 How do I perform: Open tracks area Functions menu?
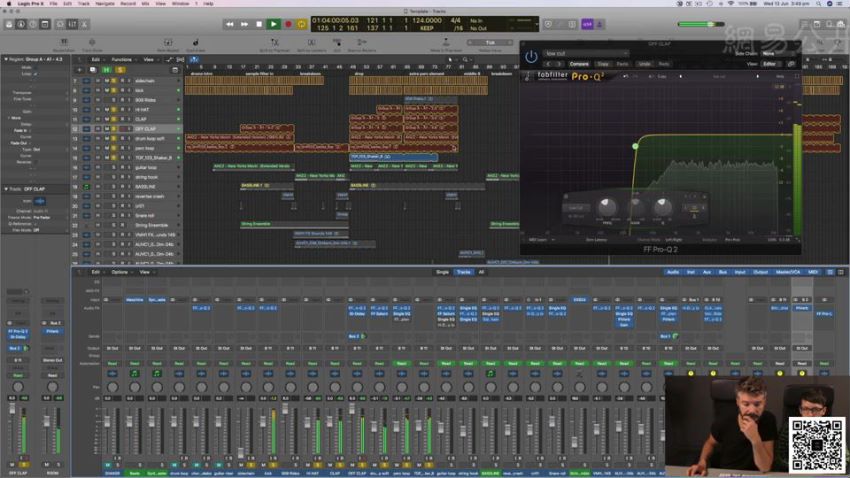pyautogui.click(x=123, y=60)
